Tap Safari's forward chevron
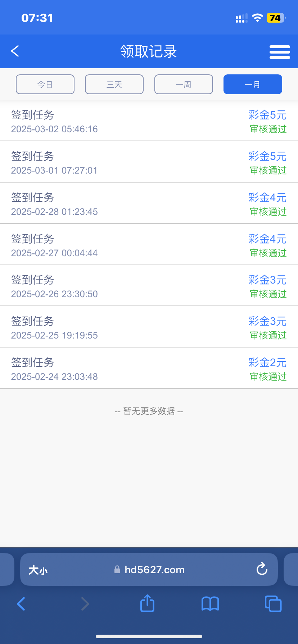 coord(85,604)
